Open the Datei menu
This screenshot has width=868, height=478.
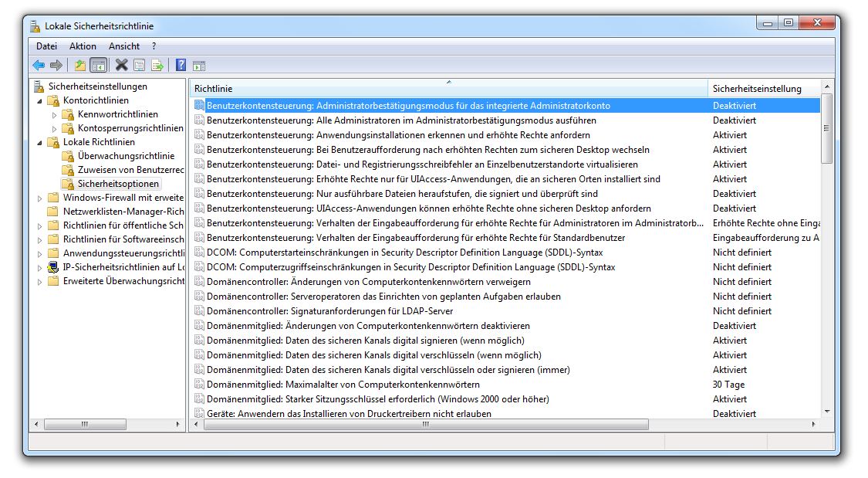pos(46,46)
